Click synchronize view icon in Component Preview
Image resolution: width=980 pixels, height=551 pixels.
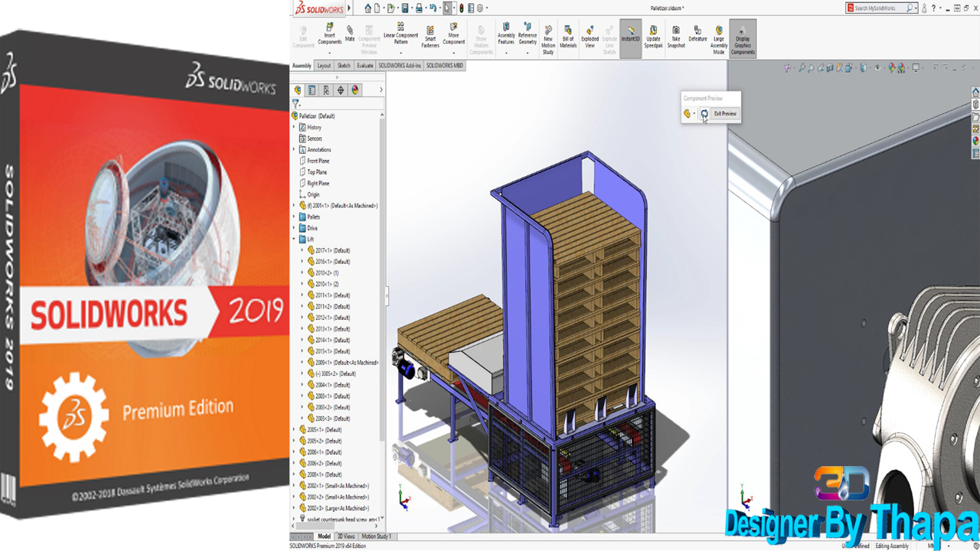tap(704, 114)
